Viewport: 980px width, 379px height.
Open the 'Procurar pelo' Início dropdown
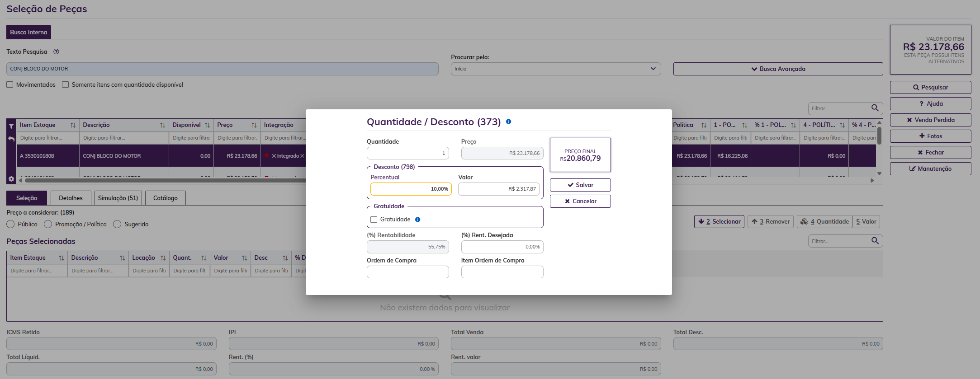coord(556,69)
